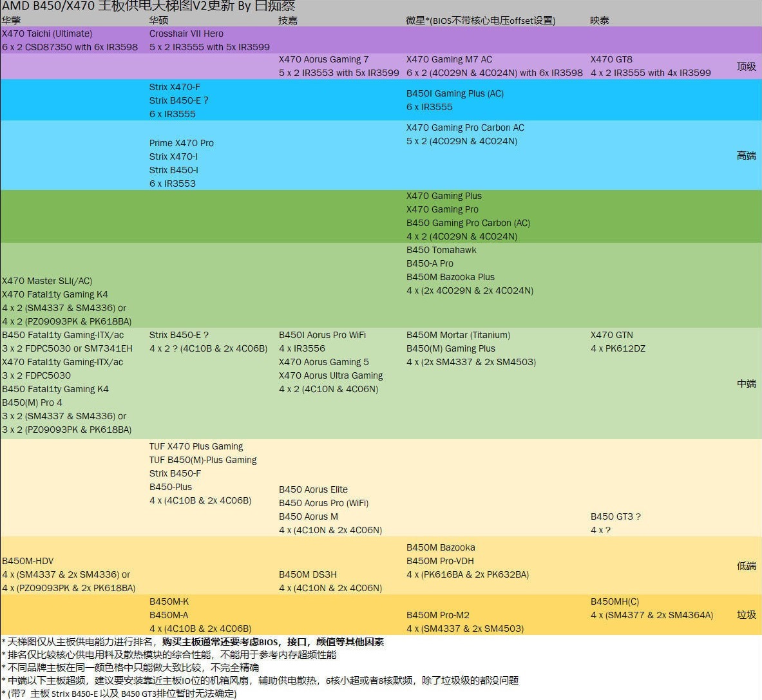762x700 pixels.
Task: Click the '顶级' tier label
Action: point(746,66)
